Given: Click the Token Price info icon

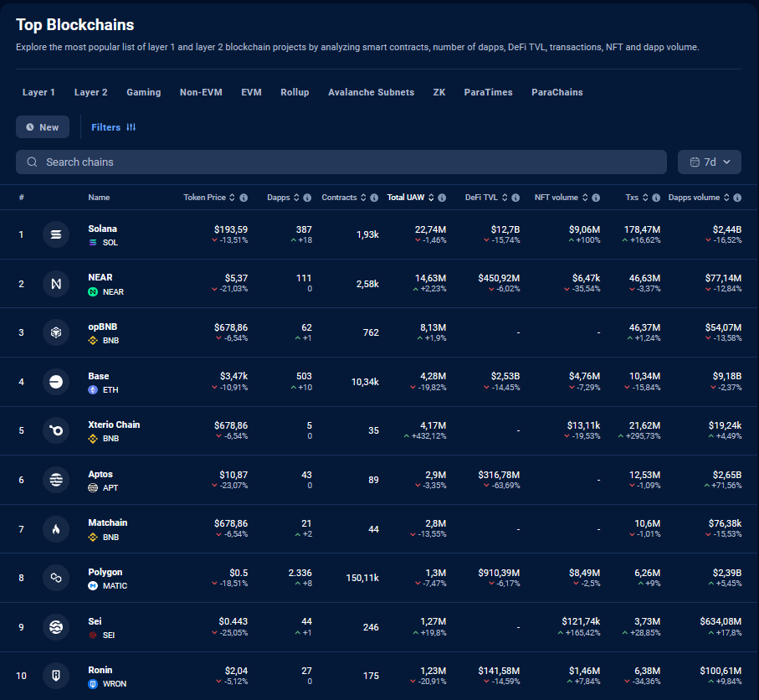Looking at the screenshot, I should point(244,198).
